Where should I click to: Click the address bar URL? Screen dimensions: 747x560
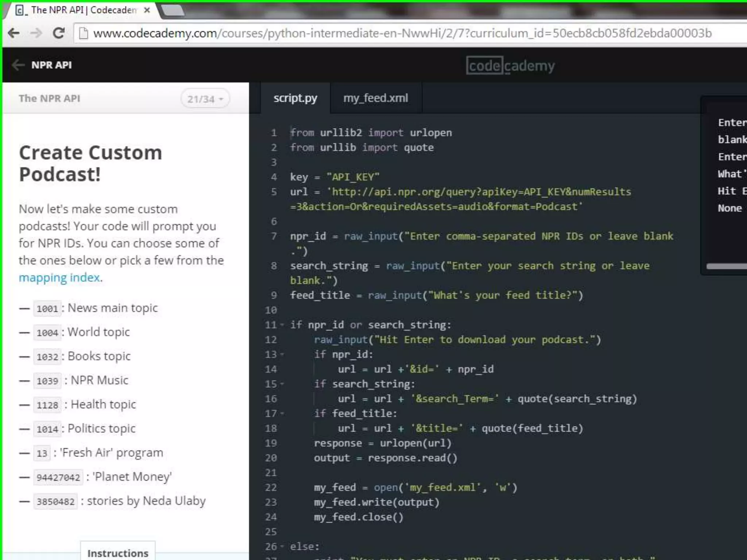tap(402, 33)
